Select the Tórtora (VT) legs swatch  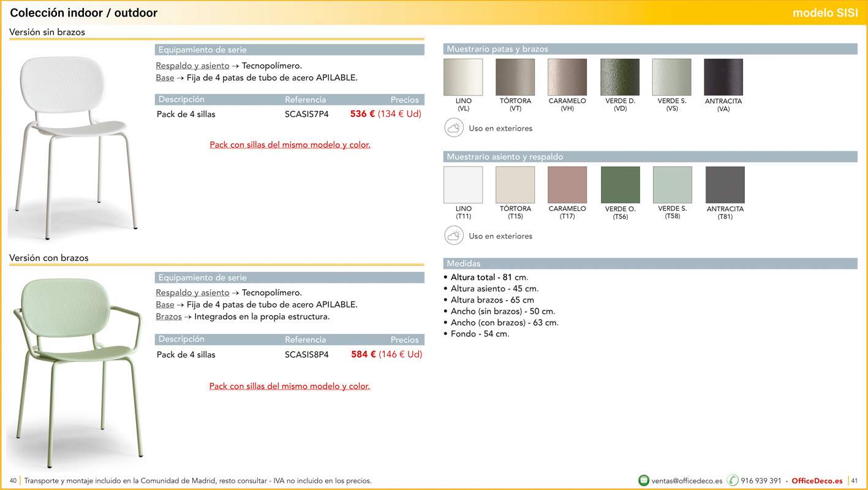pyautogui.click(x=515, y=77)
